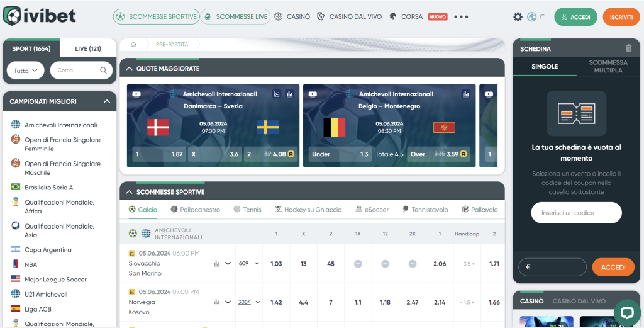Open the Tutto filter dropdown
This screenshot has width=644, height=328.
(x=25, y=71)
